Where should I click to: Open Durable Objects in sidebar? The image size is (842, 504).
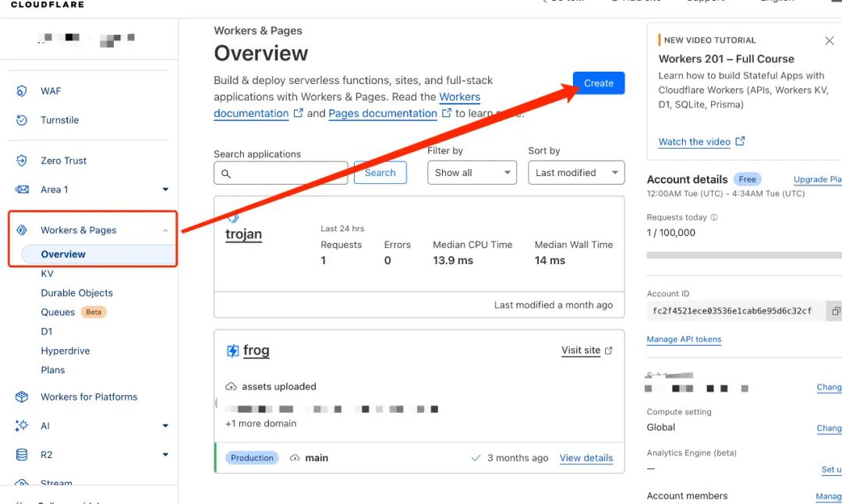(x=76, y=293)
